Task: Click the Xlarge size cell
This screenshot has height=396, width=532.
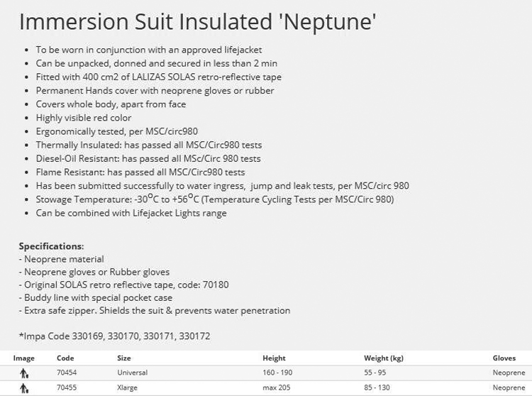Action: tap(127, 387)
